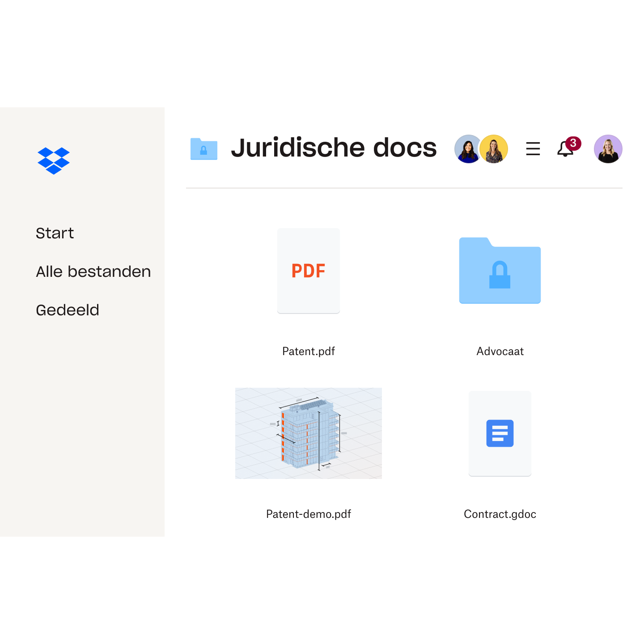The width and height of the screenshot is (644, 644).
Task: Open the Gedeeld section
Action: [x=67, y=310]
